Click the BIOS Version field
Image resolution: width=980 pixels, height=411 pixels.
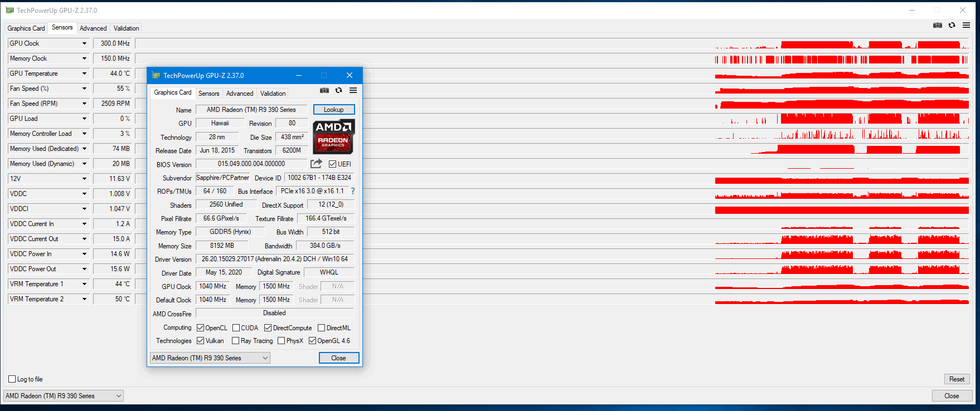tap(251, 164)
